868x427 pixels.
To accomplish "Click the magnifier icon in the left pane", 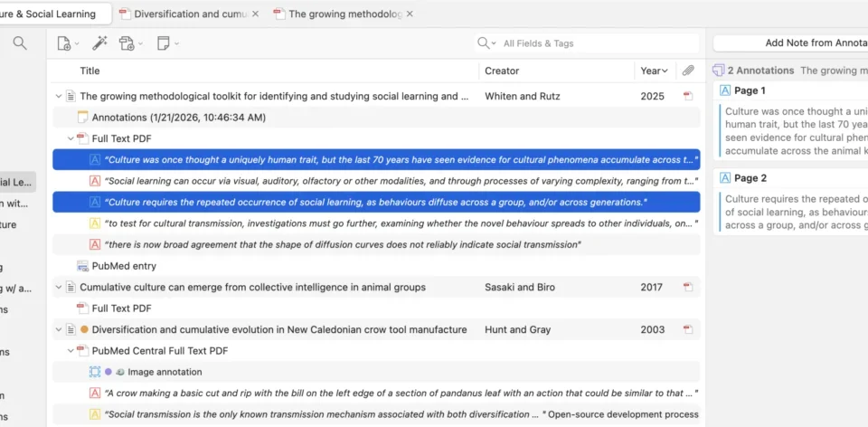I will coord(20,43).
